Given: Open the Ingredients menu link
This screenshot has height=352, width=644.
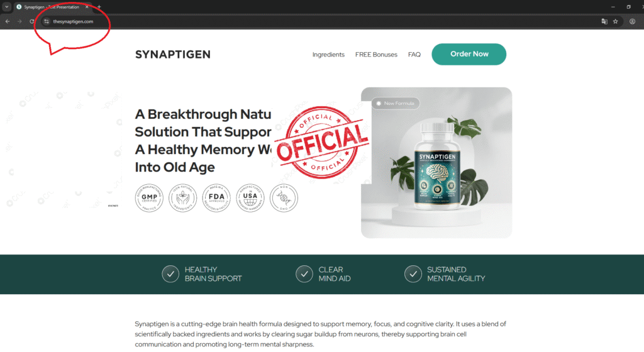Looking at the screenshot, I should (328, 55).
